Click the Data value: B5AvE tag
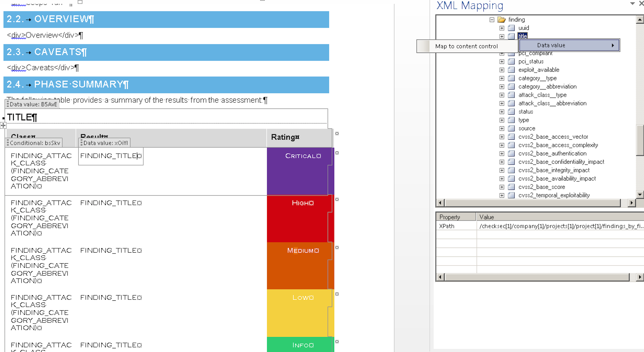Image resolution: width=644 pixels, height=352 pixels. pyautogui.click(x=32, y=104)
